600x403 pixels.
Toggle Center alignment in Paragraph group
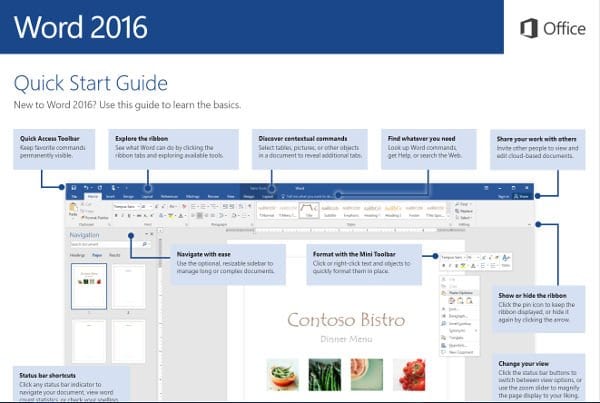click(199, 216)
